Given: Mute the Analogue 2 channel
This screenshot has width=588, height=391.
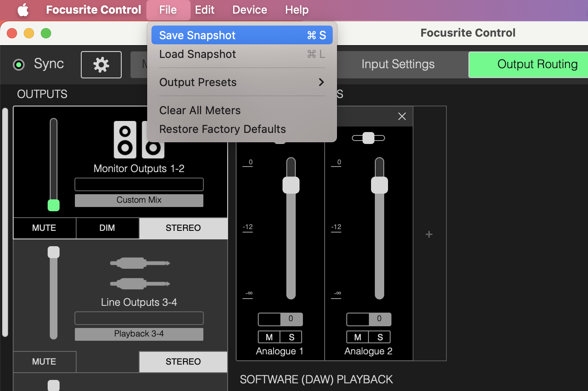Looking at the screenshot, I should pos(358,337).
